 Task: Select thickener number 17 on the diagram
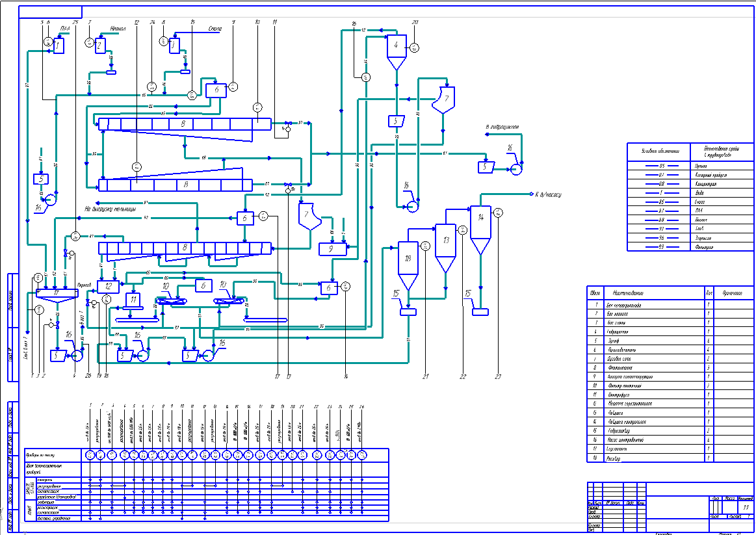(x=57, y=296)
